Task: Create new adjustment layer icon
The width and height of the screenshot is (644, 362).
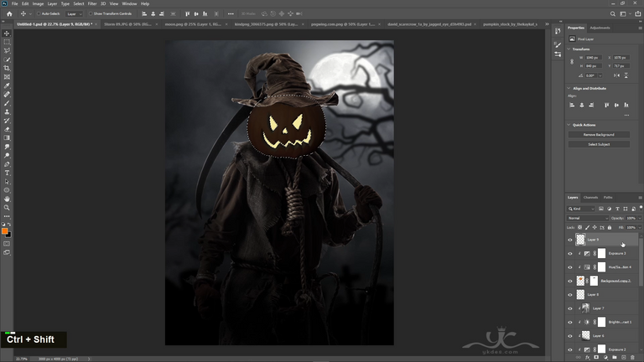Action: (x=605, y=358)
